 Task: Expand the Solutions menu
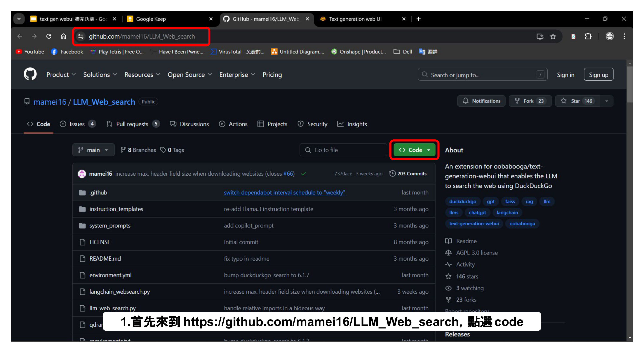100,74
